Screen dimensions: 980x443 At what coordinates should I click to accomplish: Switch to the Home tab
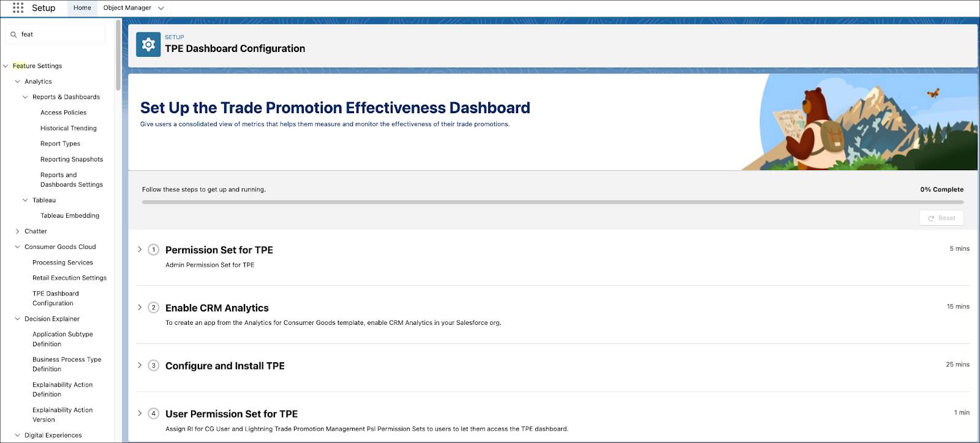point(82,8)
